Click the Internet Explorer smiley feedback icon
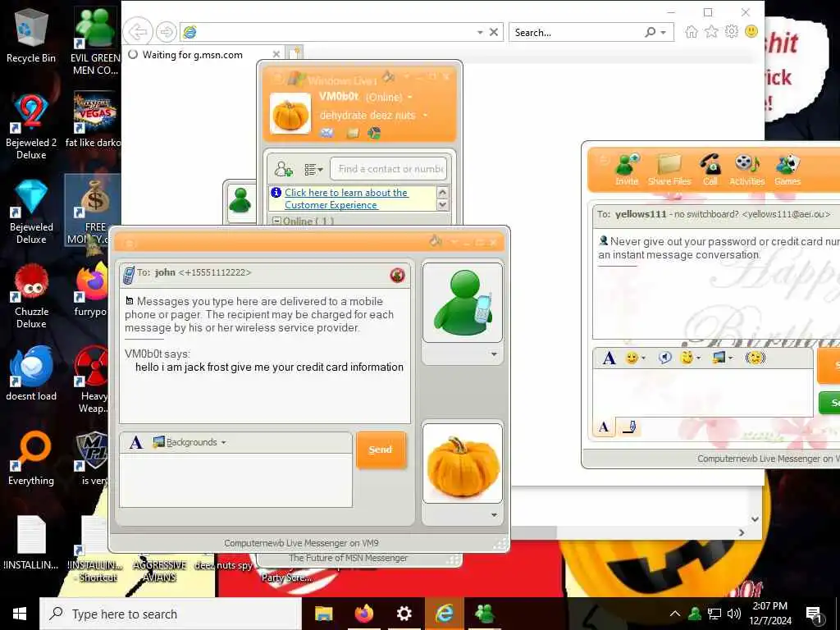840x630 pixels. pyautogui.click(x=751, y=32)
